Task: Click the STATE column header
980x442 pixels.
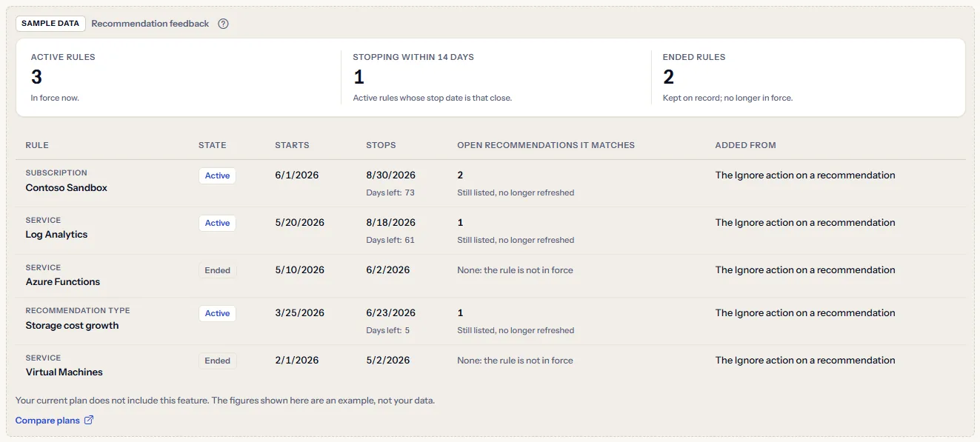Action: pyautogui.click(x=213, y=145)
